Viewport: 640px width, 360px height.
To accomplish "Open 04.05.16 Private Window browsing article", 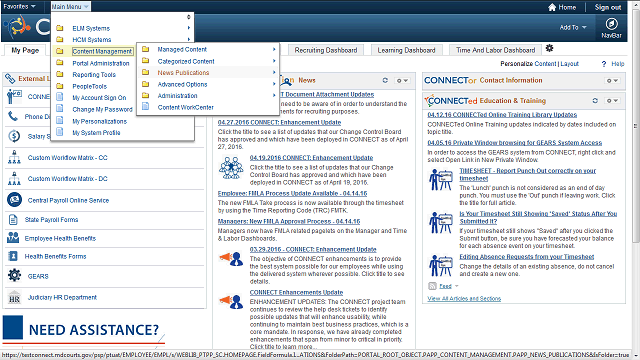I will tap(515, 143).
